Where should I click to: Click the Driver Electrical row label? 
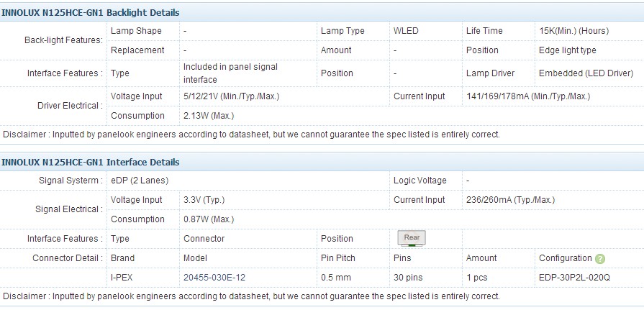point(71,106)
